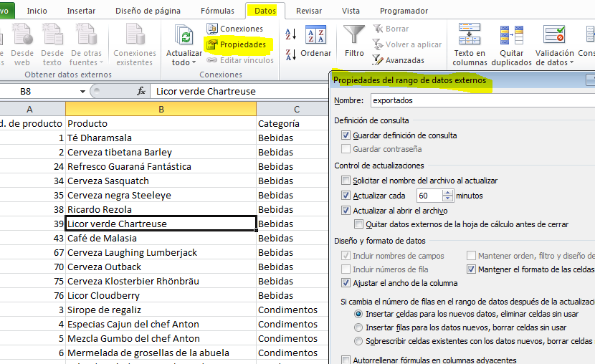Image resolution: width=595 pixels, height=364 pixels.
Task: Expand the Name Box dropdown arrow
Action: (x=82, y=92)
